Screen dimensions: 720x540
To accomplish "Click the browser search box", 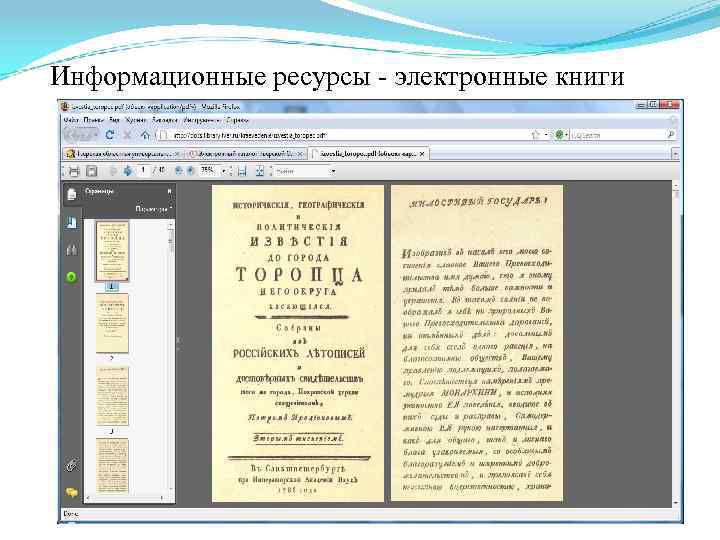I will [617, 135].
